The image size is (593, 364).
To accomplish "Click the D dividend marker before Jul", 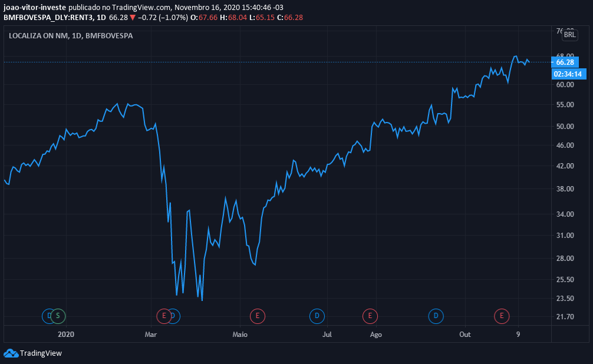I will pos(317,316).
